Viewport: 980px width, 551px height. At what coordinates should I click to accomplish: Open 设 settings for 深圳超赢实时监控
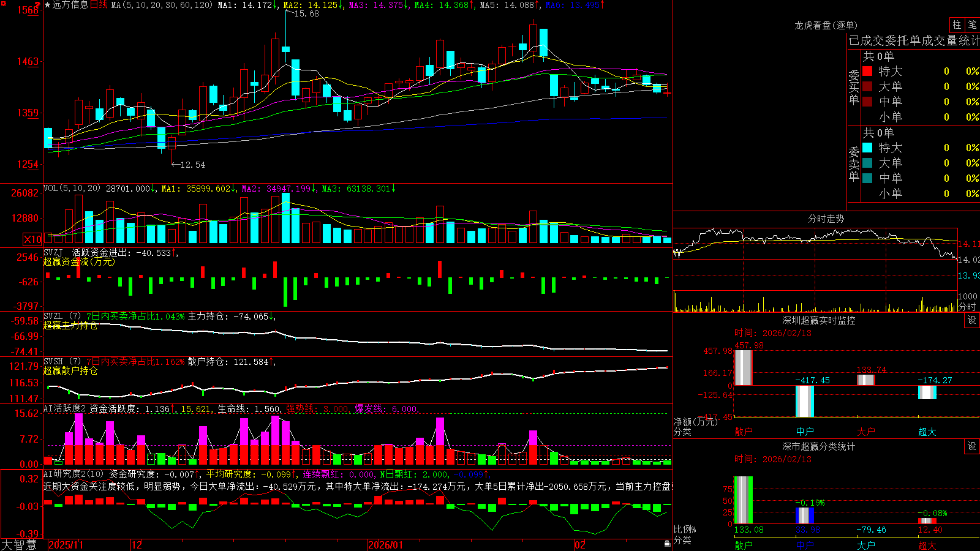[x=972, y=320]
